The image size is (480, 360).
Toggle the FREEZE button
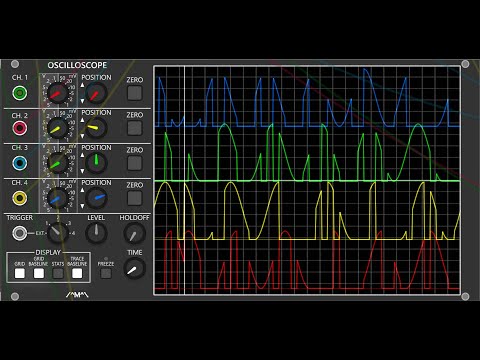coord(106,273)
